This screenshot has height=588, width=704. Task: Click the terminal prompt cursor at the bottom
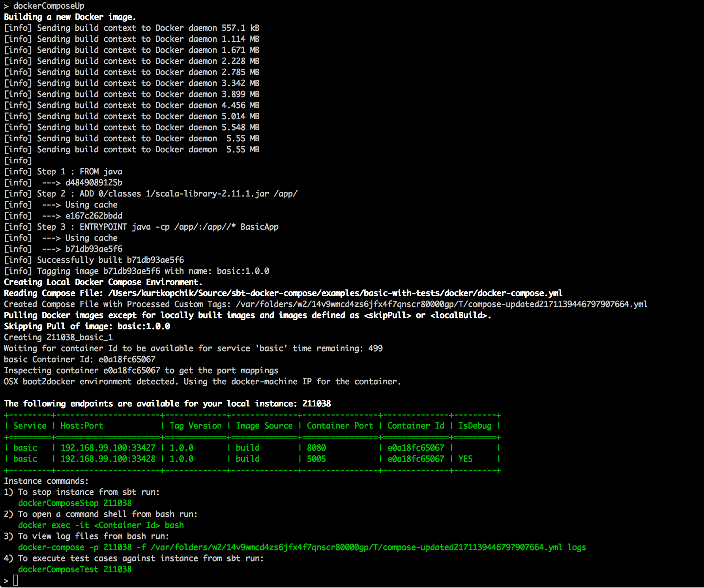[x=16, y=580]
